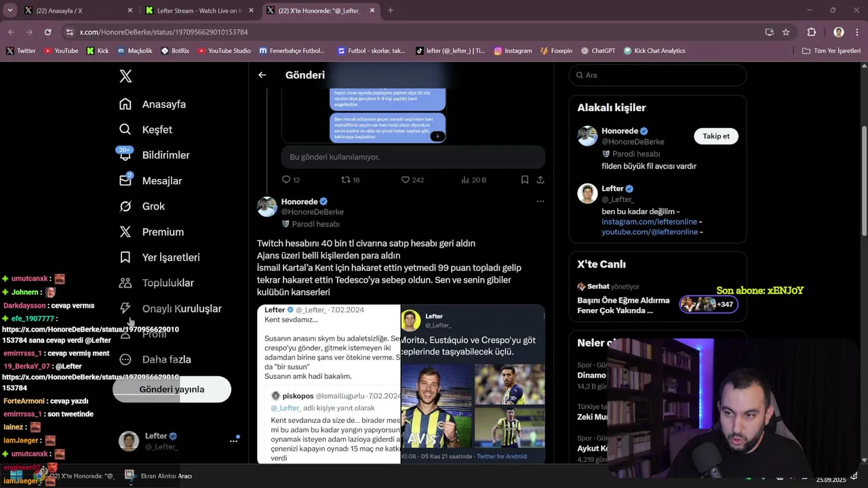Screen dimensions: 868x488
Task: Reload the page
Action: (x=47, y=32)
